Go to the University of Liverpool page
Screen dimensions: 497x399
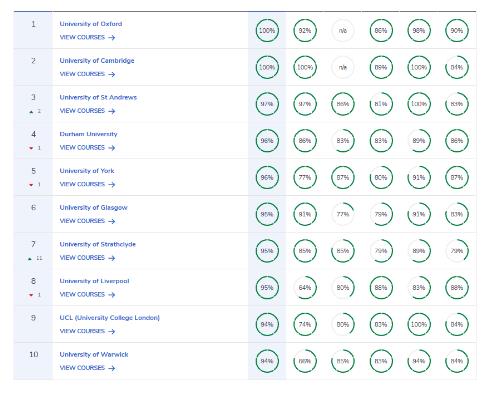pyautogui.click(x=94, y=281)
